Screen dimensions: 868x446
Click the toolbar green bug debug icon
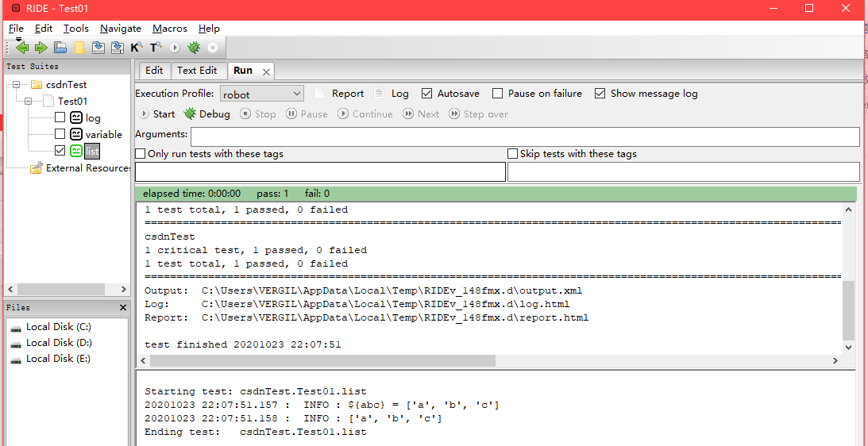click(x=194, y=48)
